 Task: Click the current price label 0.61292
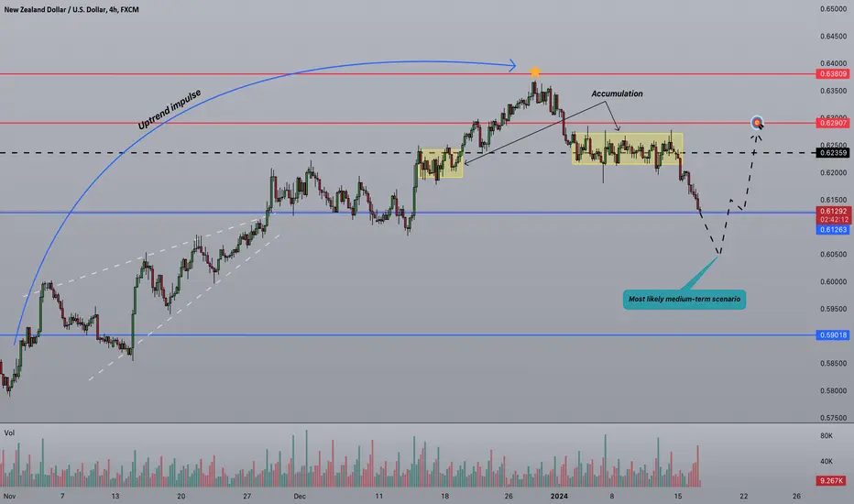(x=833, y=212)
